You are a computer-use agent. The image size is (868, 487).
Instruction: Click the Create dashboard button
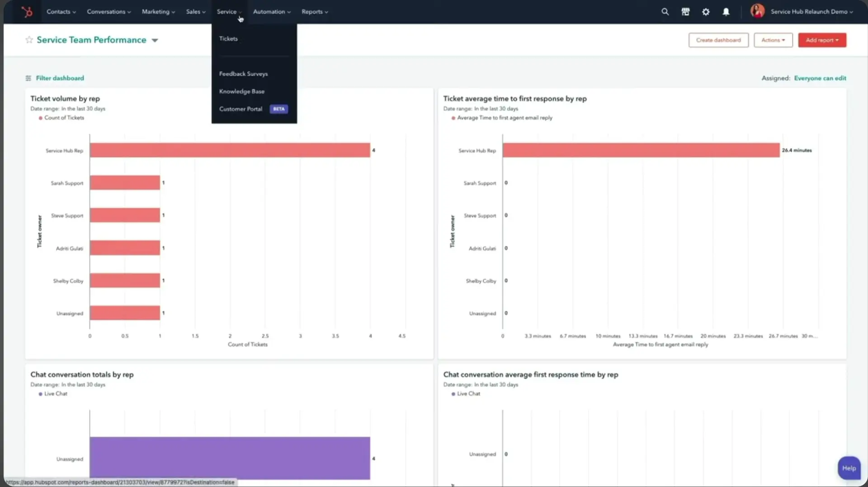click(x=718, y=40)
